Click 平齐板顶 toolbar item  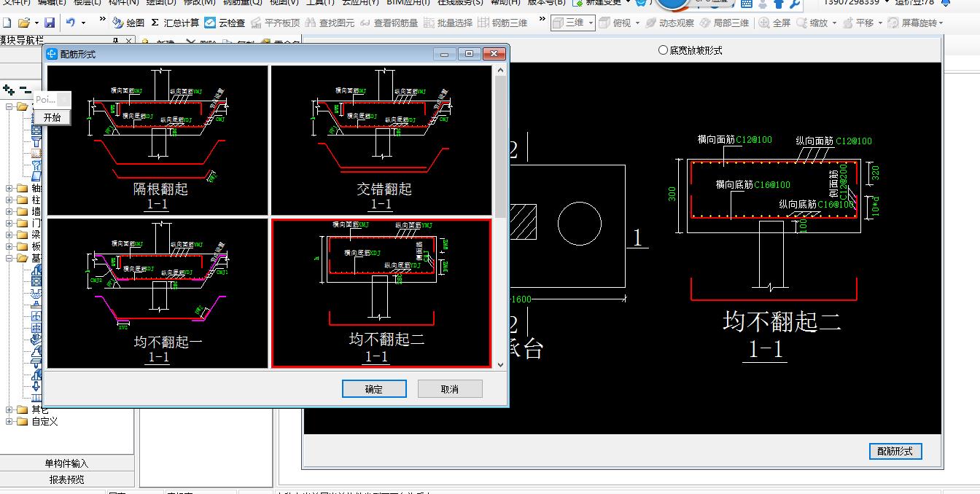275,23
